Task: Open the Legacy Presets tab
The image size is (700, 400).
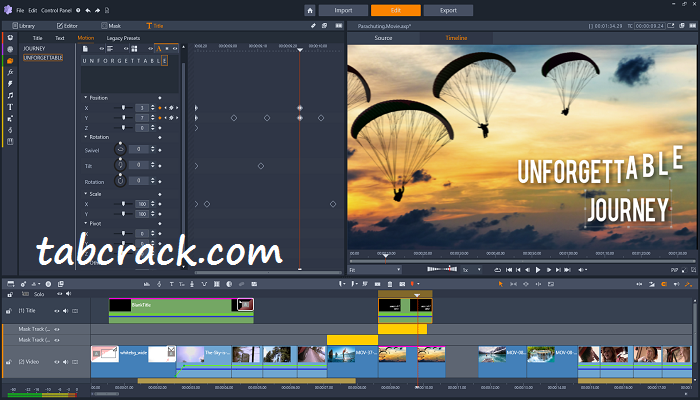Action: pyautogui.click(x=123, y=38)
